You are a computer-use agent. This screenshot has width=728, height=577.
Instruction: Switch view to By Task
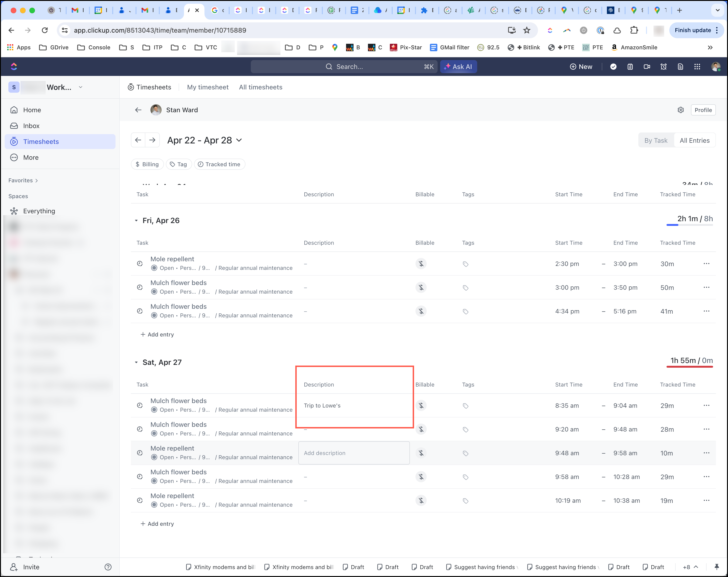coord(656,140)
